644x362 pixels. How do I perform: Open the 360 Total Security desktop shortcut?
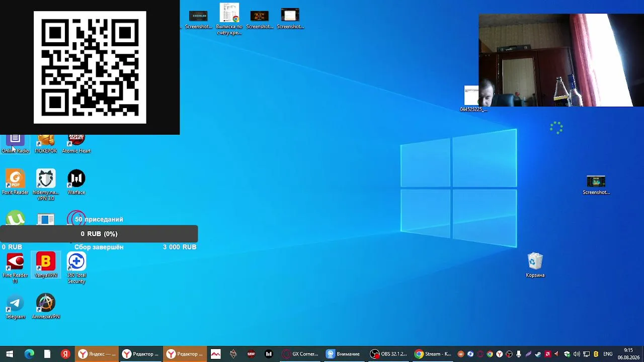[76, 268]
